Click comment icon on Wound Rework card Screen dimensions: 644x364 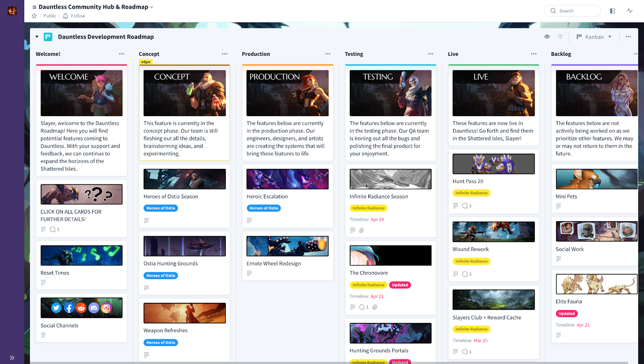click(x=465, y=274)
